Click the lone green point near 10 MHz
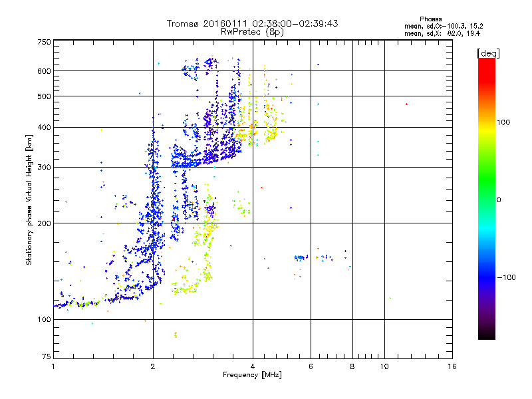This screenshot has height=399, width=532. (390, 298)
